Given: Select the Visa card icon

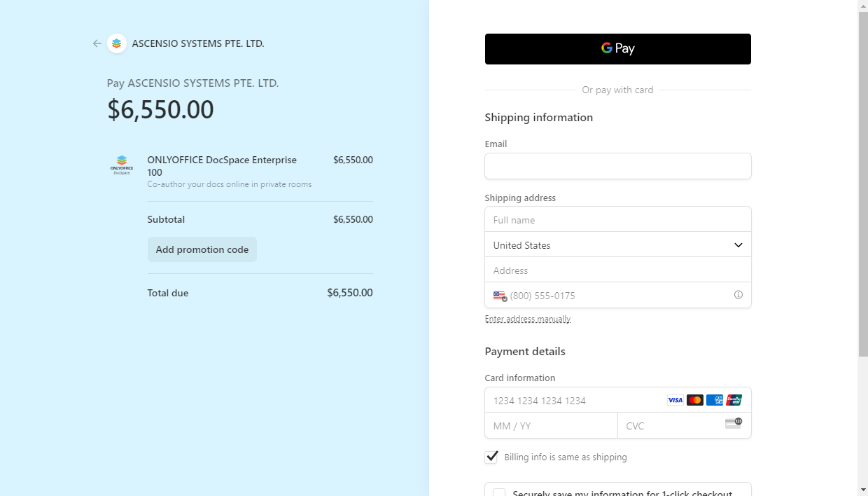Looking at the screenshot, I should point(675,399).
